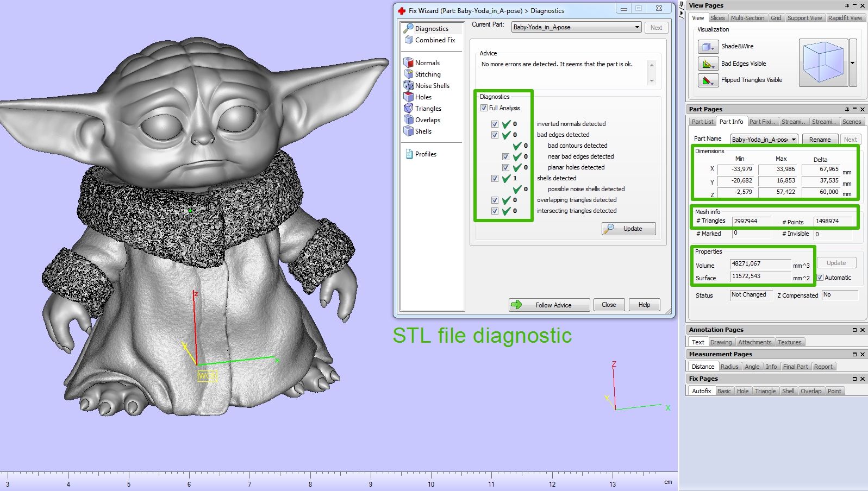This screenshot has width=868, height=491.
Task: Maximize the Annotation Pages panel
Action: tap(854, 330)
